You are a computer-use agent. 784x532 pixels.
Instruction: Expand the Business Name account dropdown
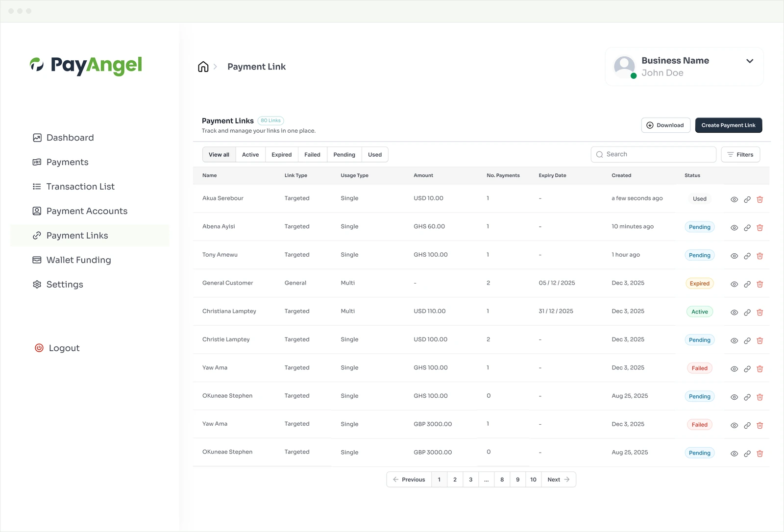pos(750,61)
